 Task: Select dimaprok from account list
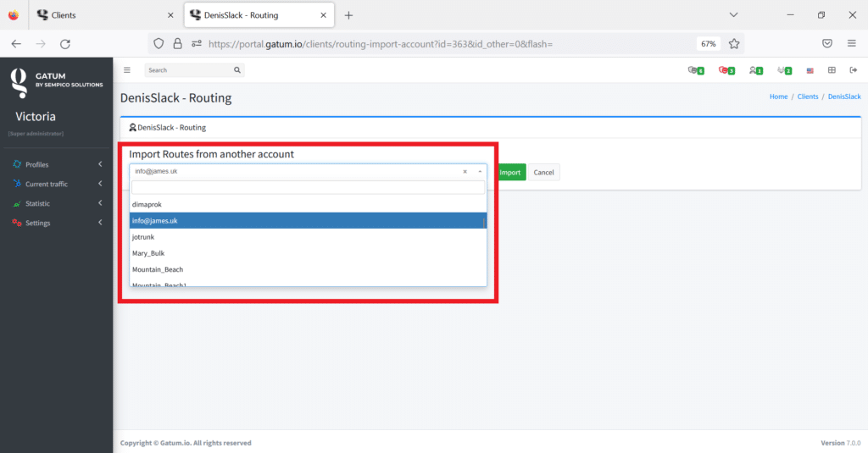click(x=308, y=205)
